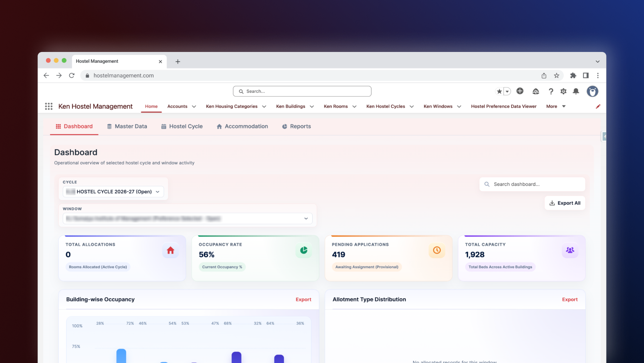The height and width of the screenshot is (363, 644).
Task: Click the people icon on Total Capacity card
Action: 570,250
